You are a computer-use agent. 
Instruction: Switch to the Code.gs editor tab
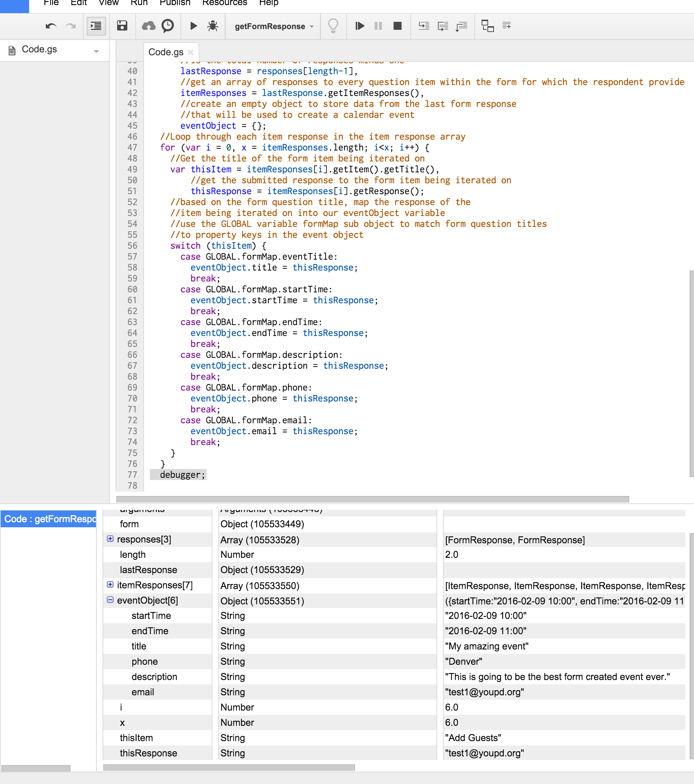[x=166, y=52]
